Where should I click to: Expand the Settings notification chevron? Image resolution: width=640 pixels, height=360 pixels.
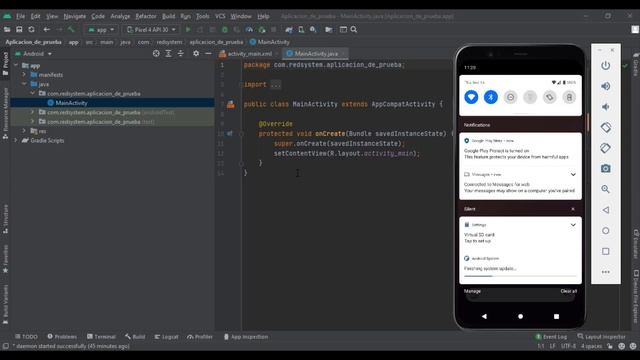[x=573, y=225]
